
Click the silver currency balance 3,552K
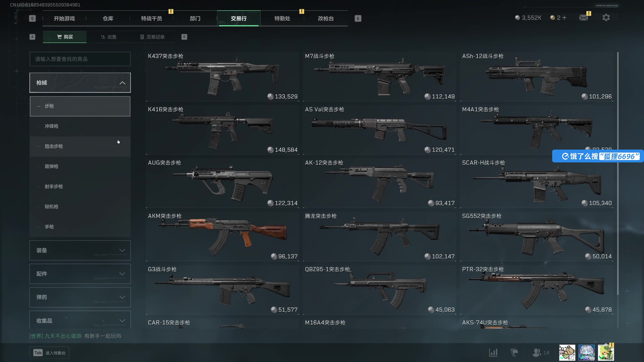click(528, 18)
